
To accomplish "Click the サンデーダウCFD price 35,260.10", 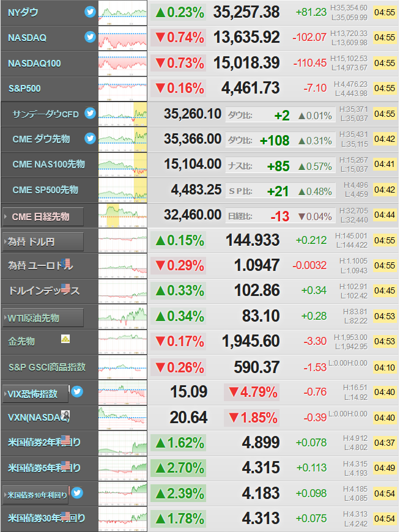I will tap(193, 114).
